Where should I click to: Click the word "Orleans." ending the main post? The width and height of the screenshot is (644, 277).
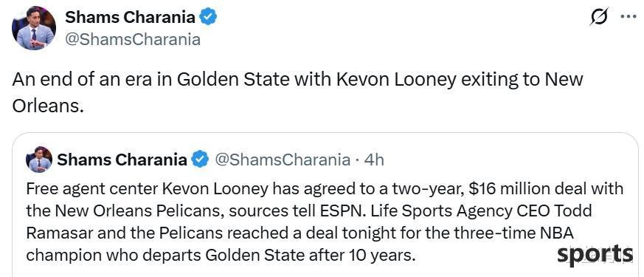click(48, 106)
